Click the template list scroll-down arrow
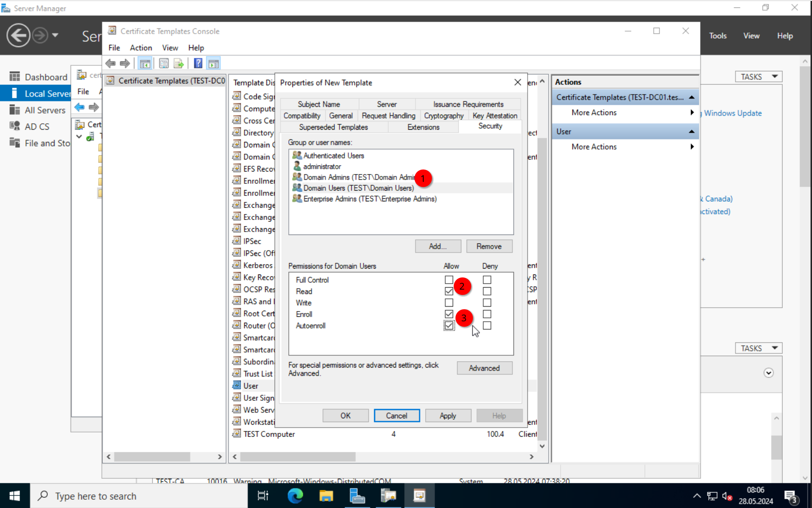 [x=542, y=446]
